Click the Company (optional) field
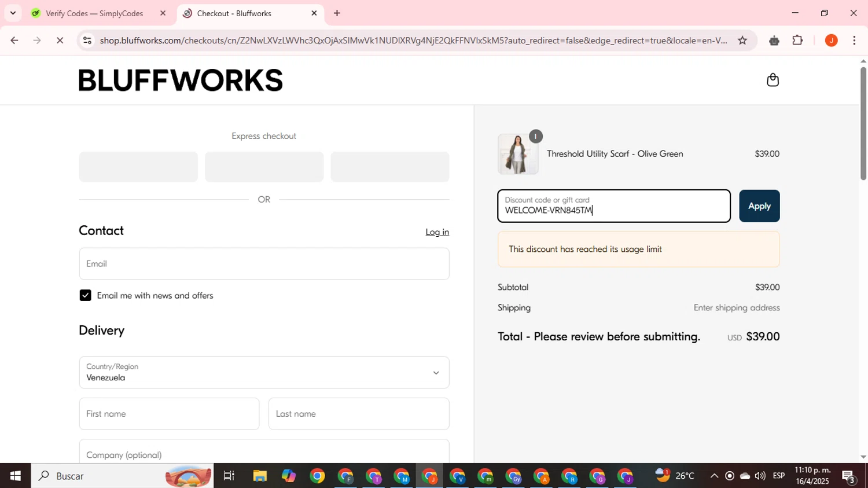The width and height of the screenshot is (868, 488). coord(264,452)
